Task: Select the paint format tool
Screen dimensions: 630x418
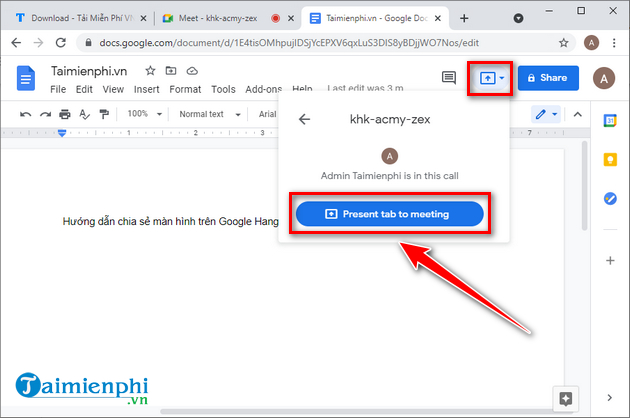Action: pos(104,115)
